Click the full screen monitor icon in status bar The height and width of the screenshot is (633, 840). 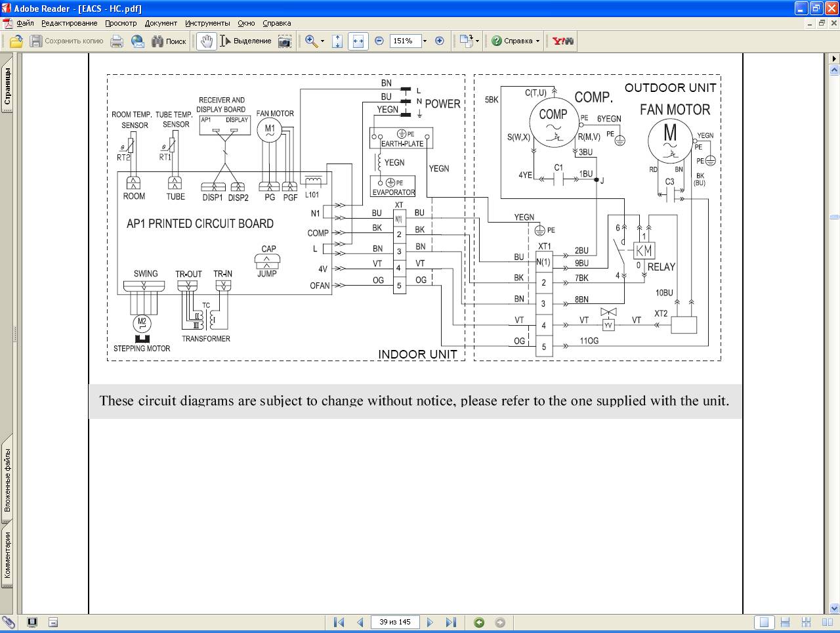(x=32, y=622)
